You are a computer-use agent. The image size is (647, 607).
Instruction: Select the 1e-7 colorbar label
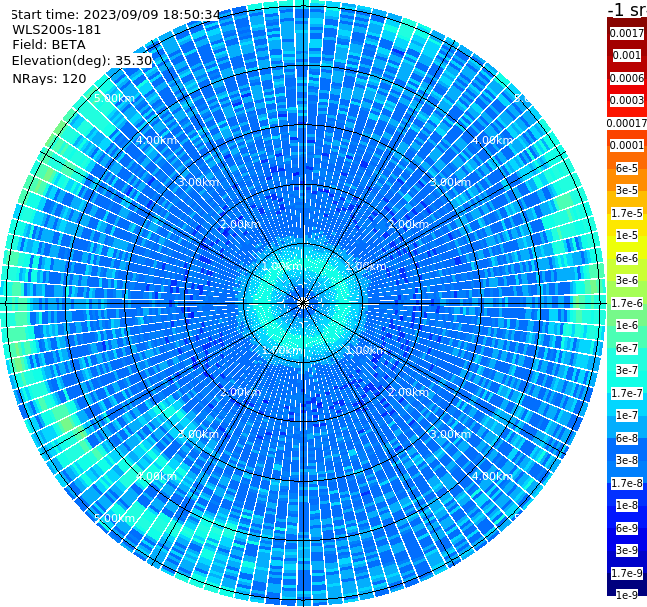tap(627, 415)
